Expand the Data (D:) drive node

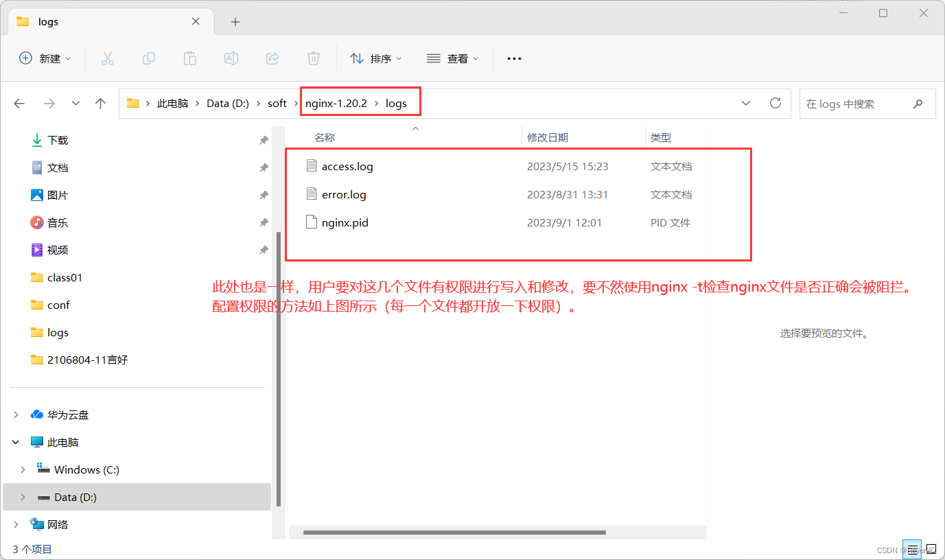click(23, 497)
